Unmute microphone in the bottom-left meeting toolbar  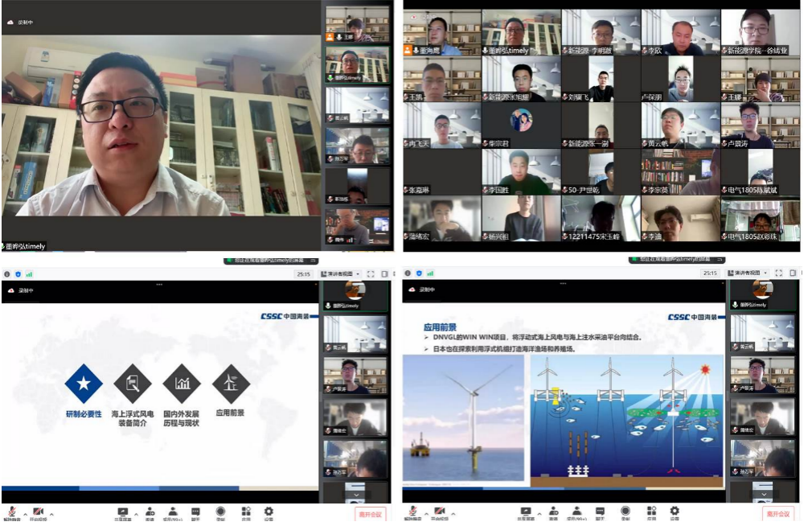(x=13, y=512)
